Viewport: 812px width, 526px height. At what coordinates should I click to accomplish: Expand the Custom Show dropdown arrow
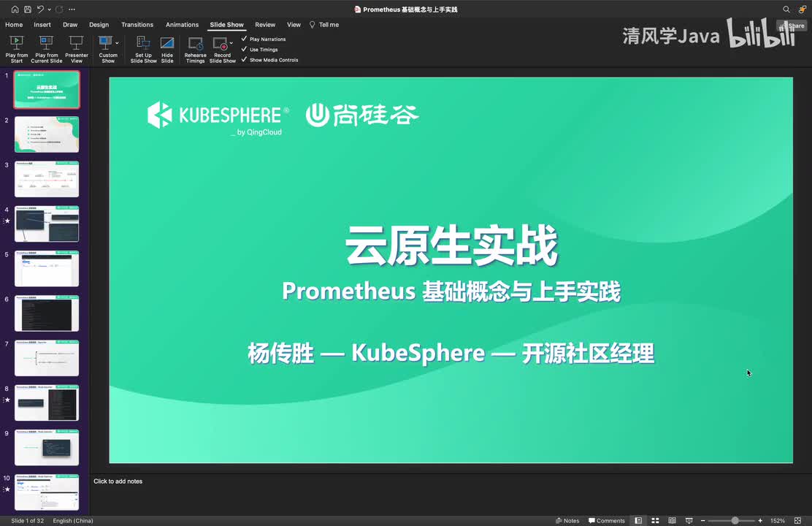tap(117, 43)
